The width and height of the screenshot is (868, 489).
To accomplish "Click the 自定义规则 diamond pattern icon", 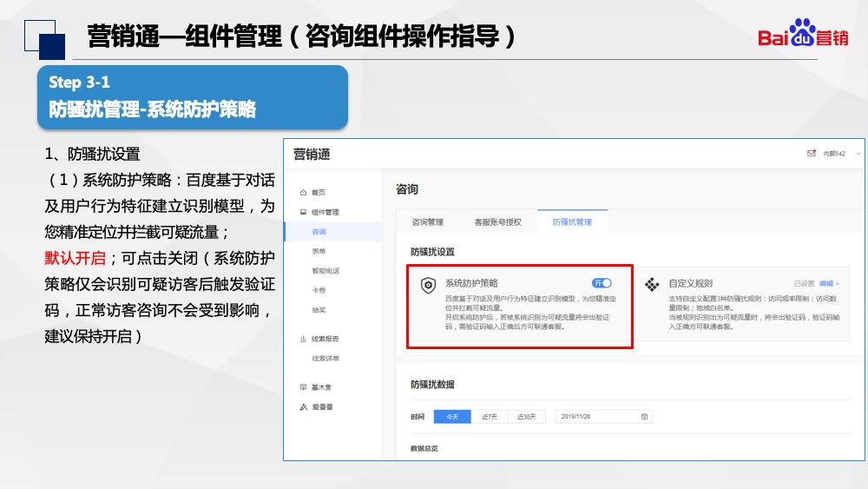I will (x=652, y=285).
